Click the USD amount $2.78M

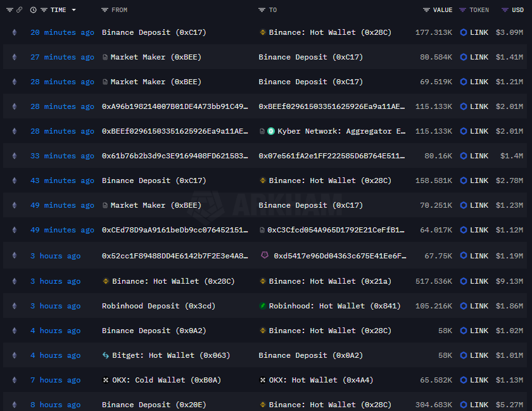tap(509, 180)
